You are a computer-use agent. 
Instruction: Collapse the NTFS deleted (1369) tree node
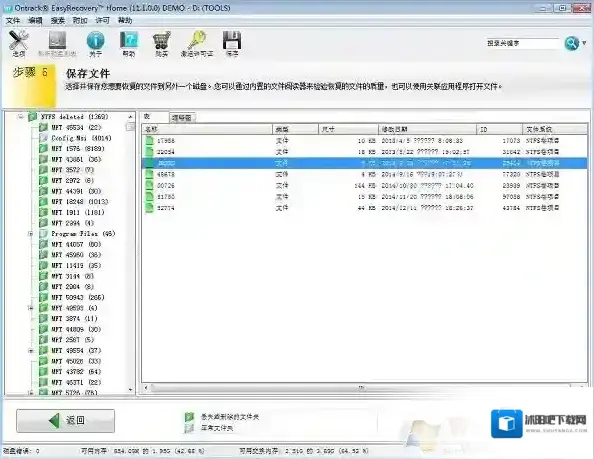(20, 117)
